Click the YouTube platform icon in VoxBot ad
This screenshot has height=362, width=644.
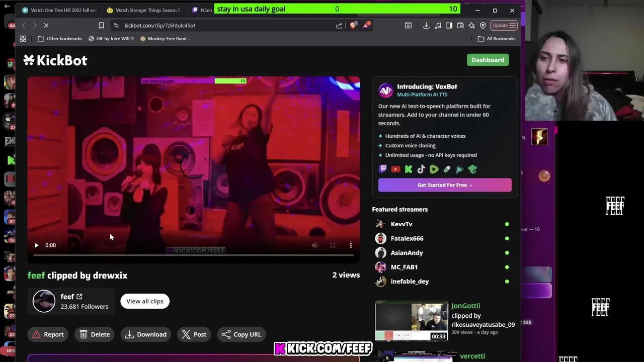(395, 169)
